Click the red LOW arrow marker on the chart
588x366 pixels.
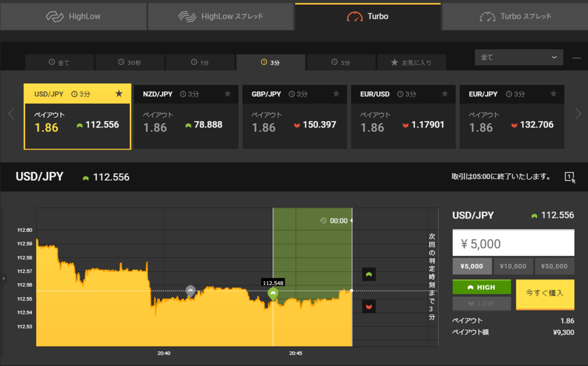click(368, 306)
